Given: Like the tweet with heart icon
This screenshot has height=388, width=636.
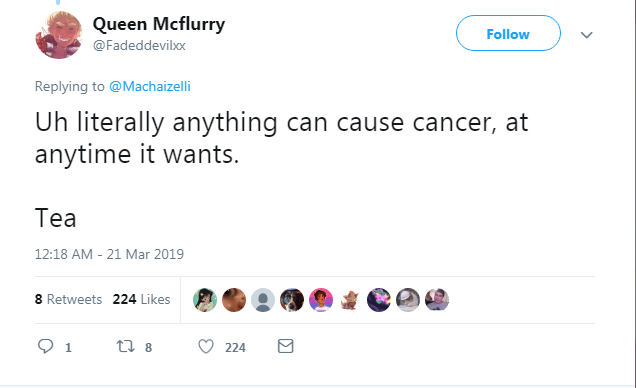Looking at the screenshot, I should click(206, 347).
